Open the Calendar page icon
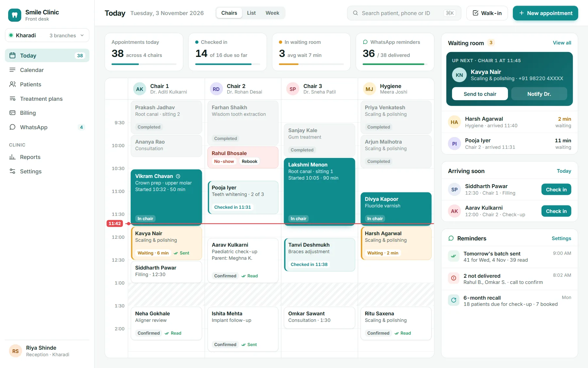 [12, 70]
